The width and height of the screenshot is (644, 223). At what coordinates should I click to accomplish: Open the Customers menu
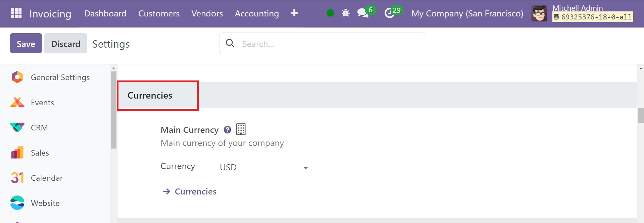[x=159, y=13]
